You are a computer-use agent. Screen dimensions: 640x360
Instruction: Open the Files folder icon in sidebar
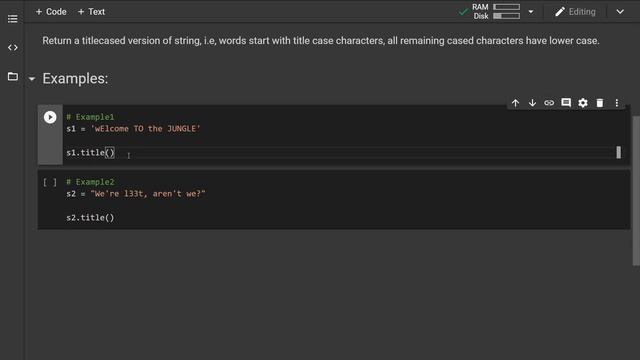[13, 76]
